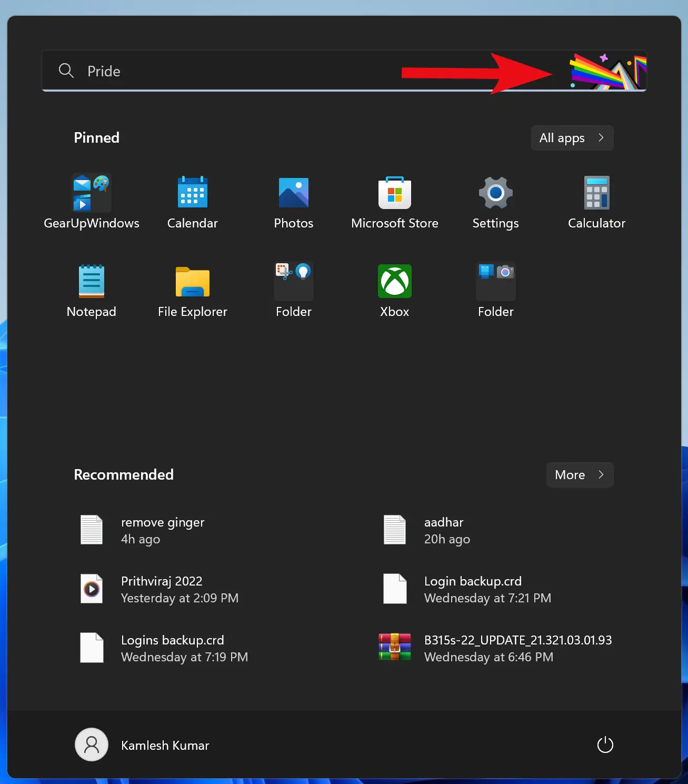Click the power button icon

point(605,745)
